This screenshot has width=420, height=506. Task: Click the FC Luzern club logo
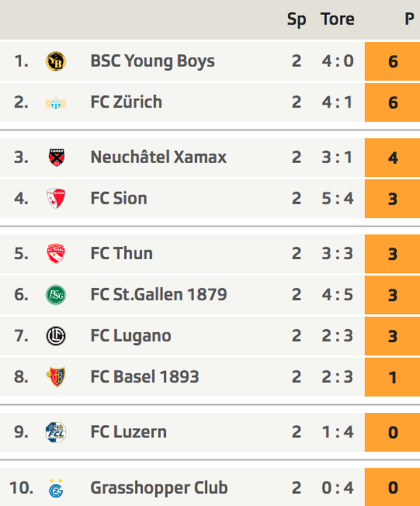[x=56, y=432]
